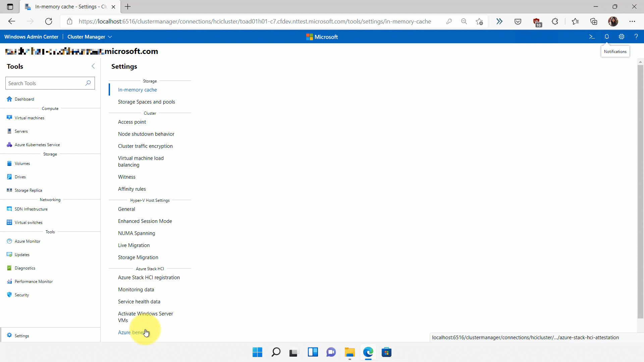Screen dimensions: 644x362
Task: Expand Cluster traffic encryption settings
Action: coord(145,146)
